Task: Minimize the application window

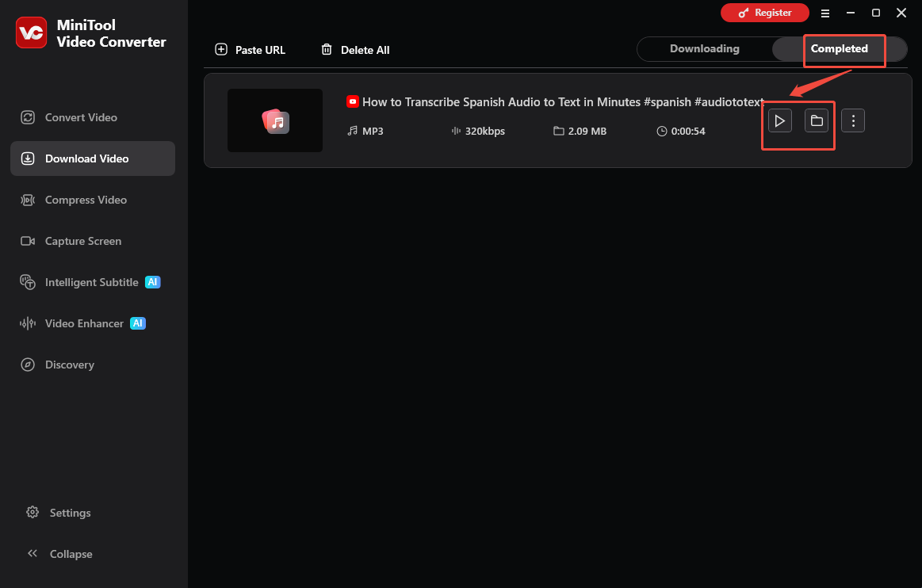Action: pyautogui.click(x=851, y=13)
